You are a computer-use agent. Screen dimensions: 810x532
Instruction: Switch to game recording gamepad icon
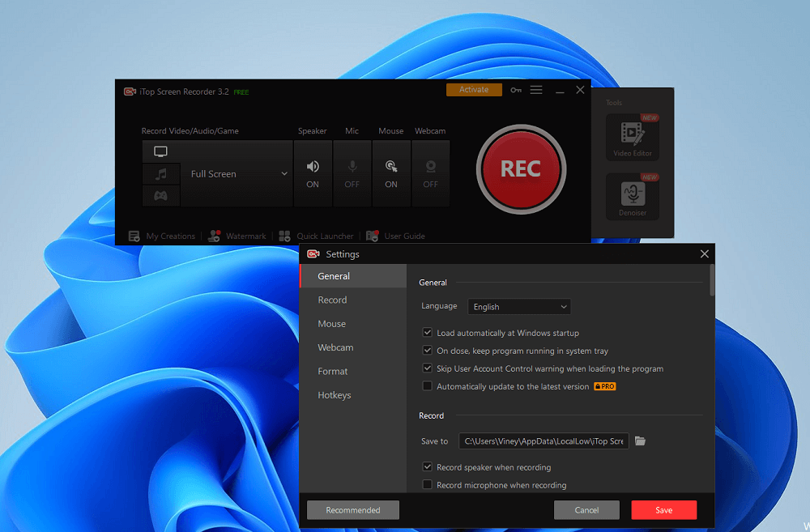point(161,196)
